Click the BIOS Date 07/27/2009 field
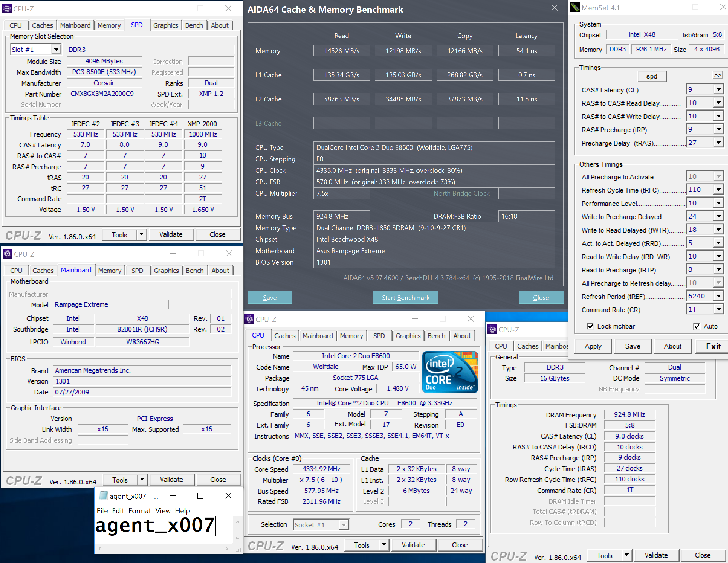 [142, 392]
